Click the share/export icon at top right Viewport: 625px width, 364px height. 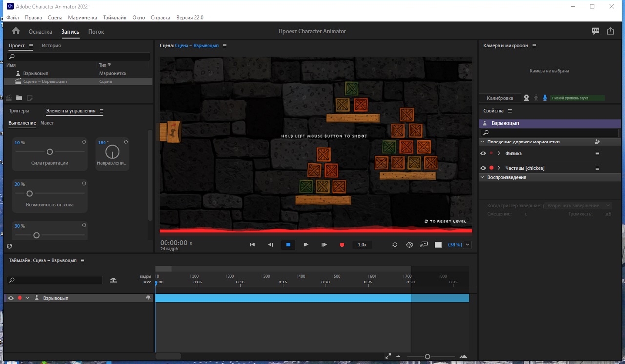click(x=610, y=31)
